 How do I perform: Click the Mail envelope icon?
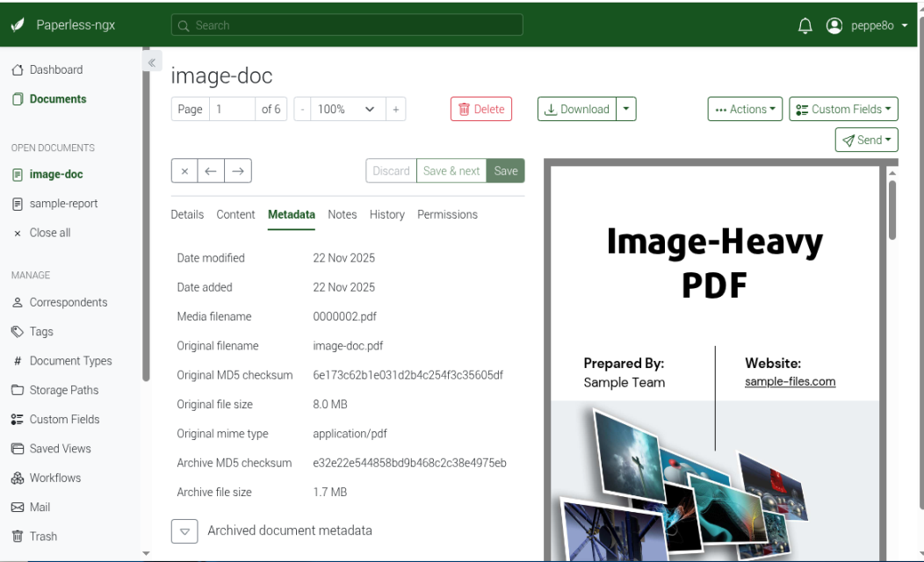coord(19,507)
